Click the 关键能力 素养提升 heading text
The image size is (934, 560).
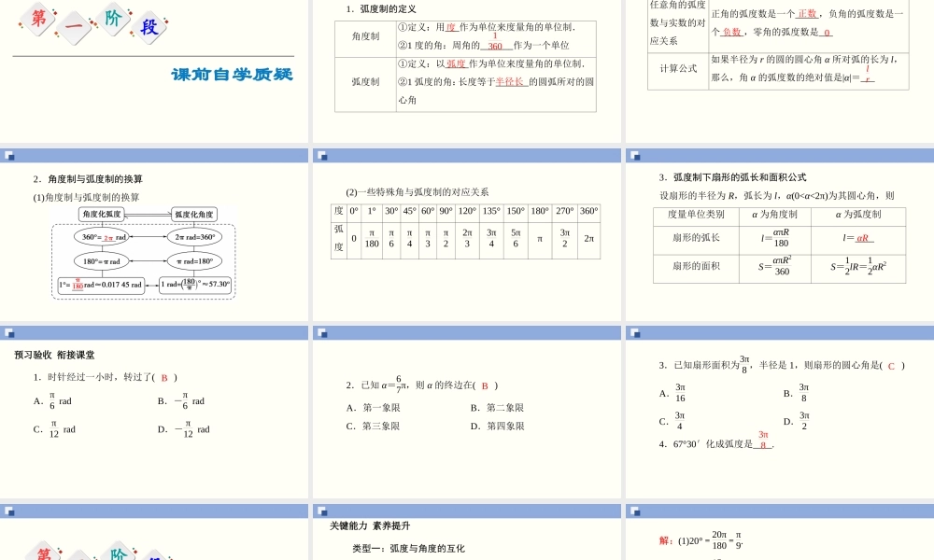pos(368,525)
